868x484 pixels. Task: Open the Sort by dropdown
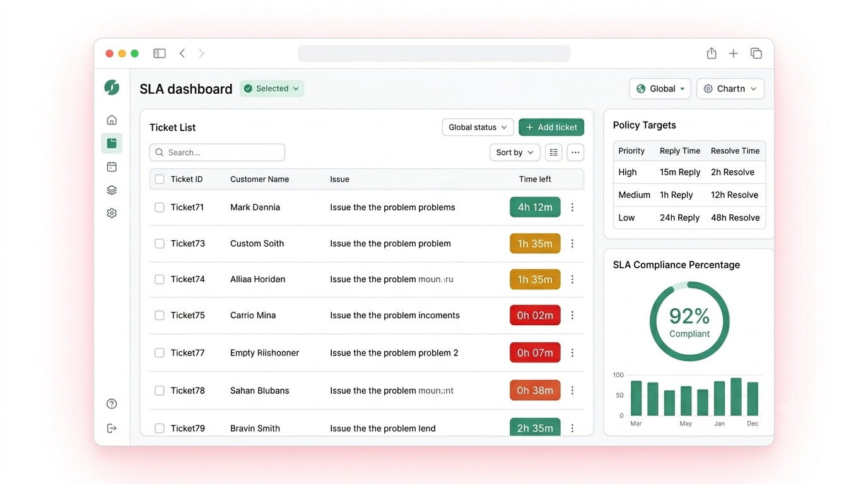[515, 153]
